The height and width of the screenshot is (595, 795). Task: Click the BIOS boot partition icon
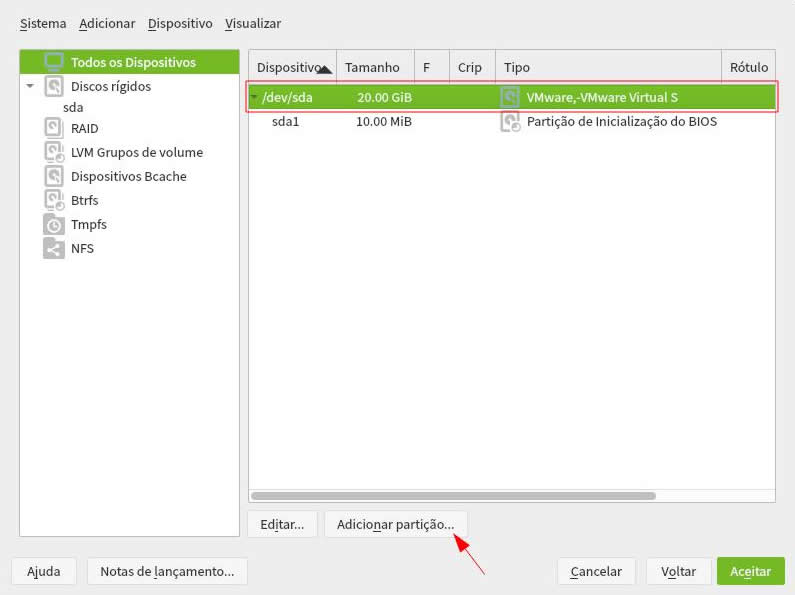[510, 122]
